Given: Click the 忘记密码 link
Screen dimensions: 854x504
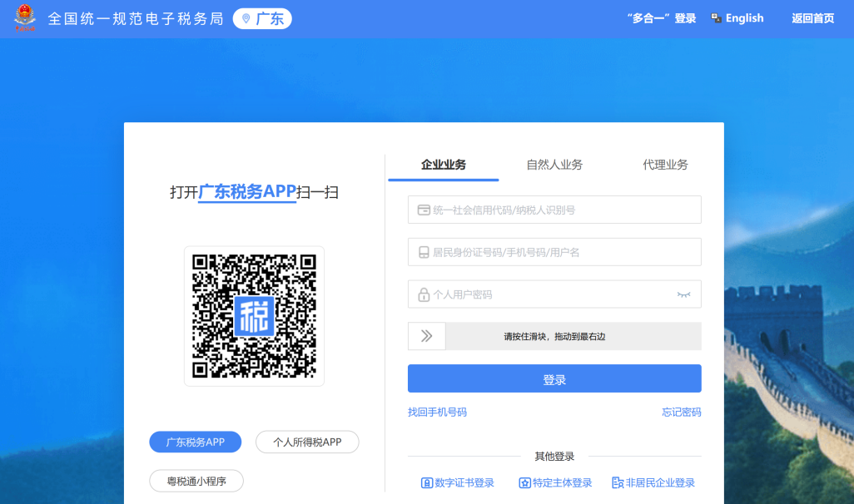Looking at the screenshot, I should tap(681, 413).
